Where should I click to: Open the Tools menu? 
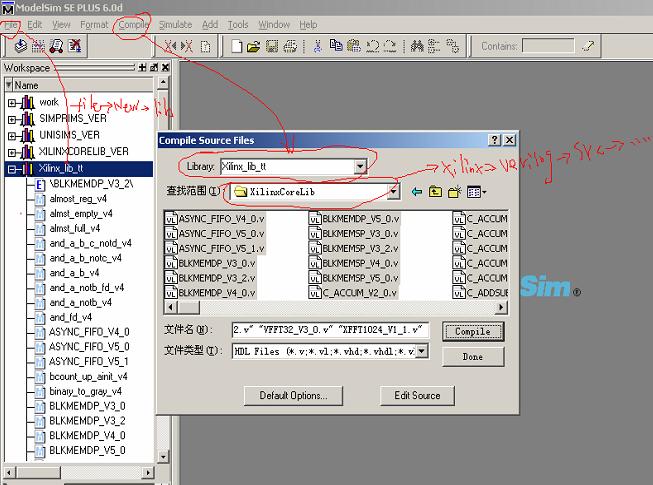click(238, 25)
